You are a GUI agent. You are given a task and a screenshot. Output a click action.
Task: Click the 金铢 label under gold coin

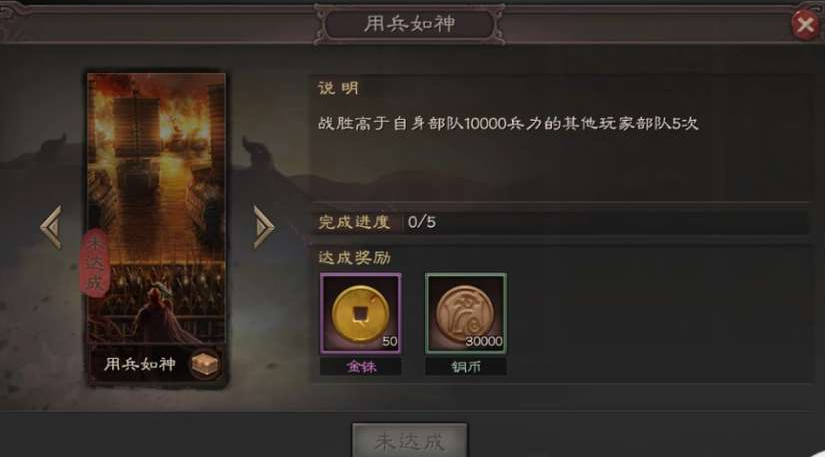click(x=361, y=367)
